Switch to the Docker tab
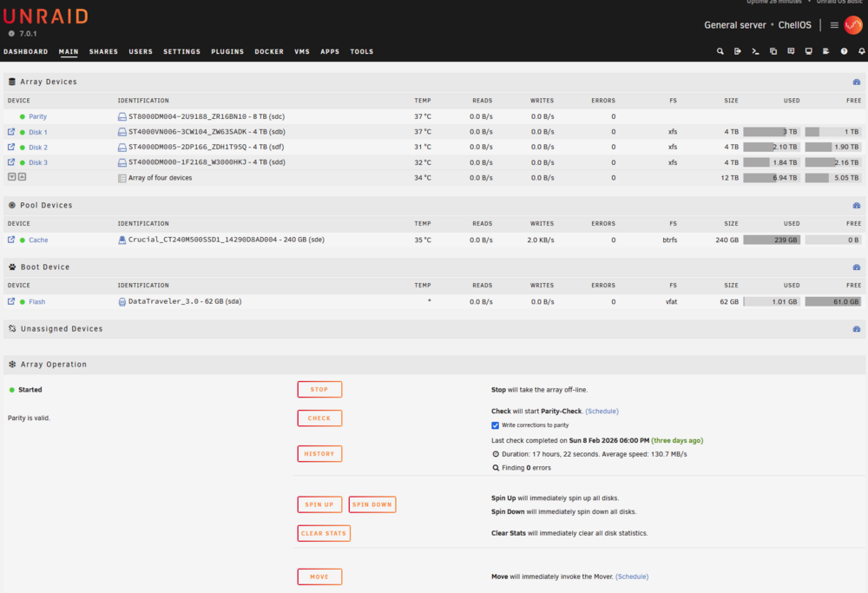868x593 pixels. tap(269, 51)
